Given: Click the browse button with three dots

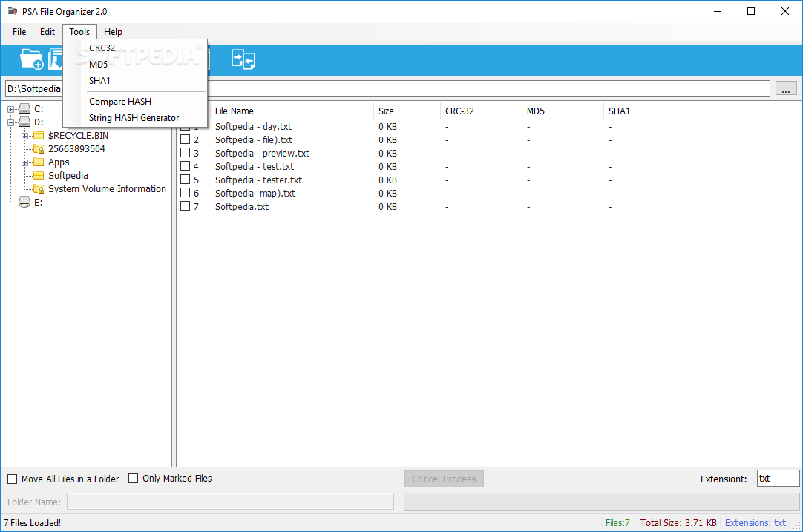Looking at the screenshot, I should pos(786,88).
